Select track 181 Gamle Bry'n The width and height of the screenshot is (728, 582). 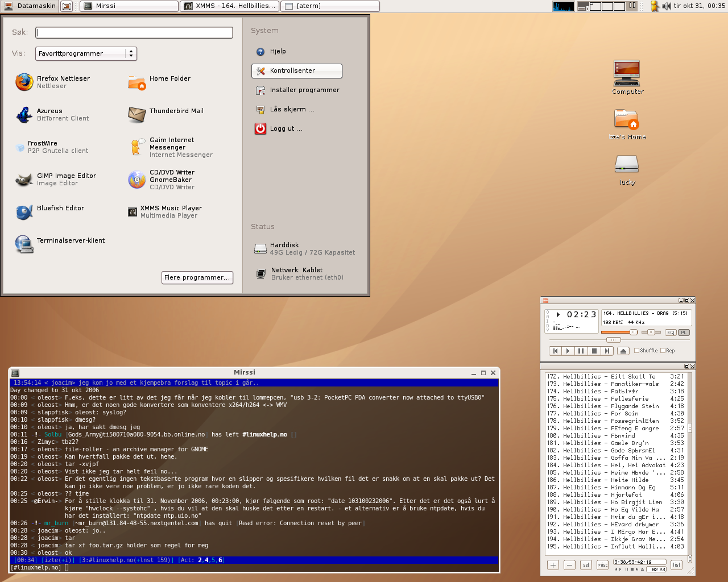pyautogui.click(x=615, y=443)
